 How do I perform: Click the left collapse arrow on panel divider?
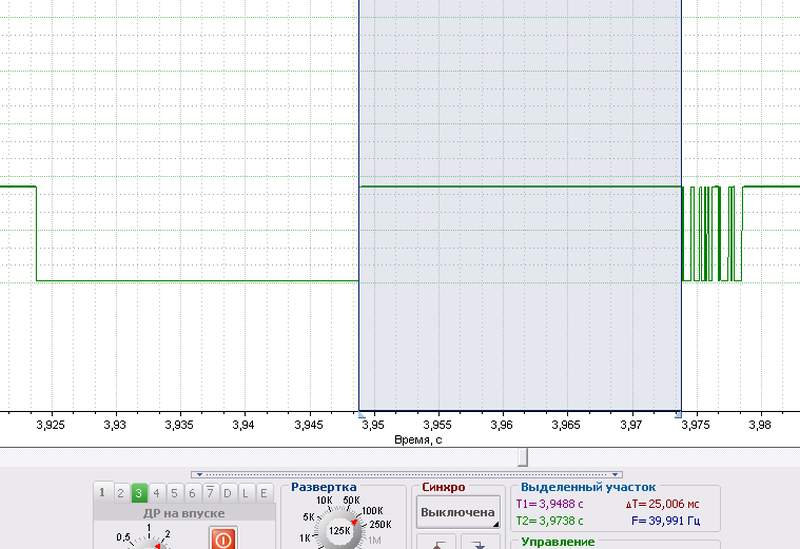click(x=197, y=475)
